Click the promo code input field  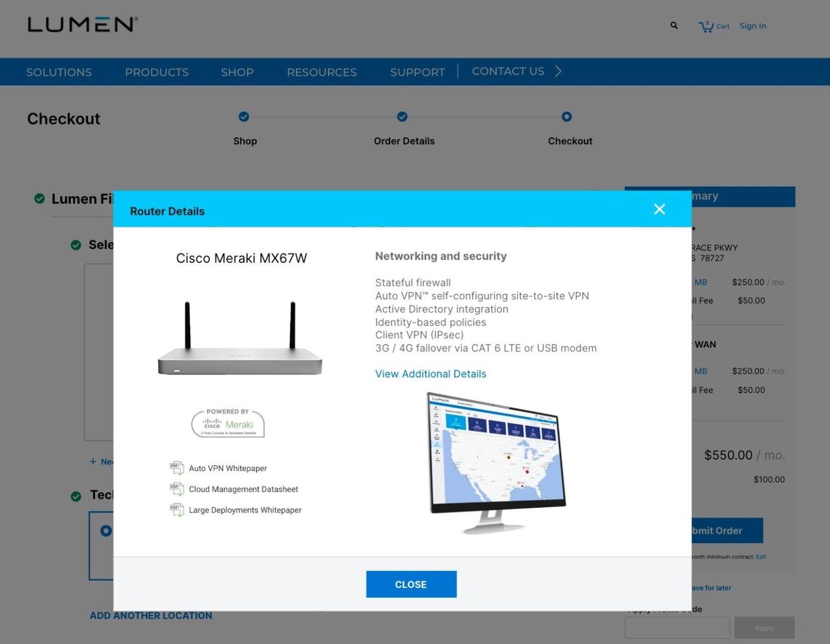(x=677, y=627)
